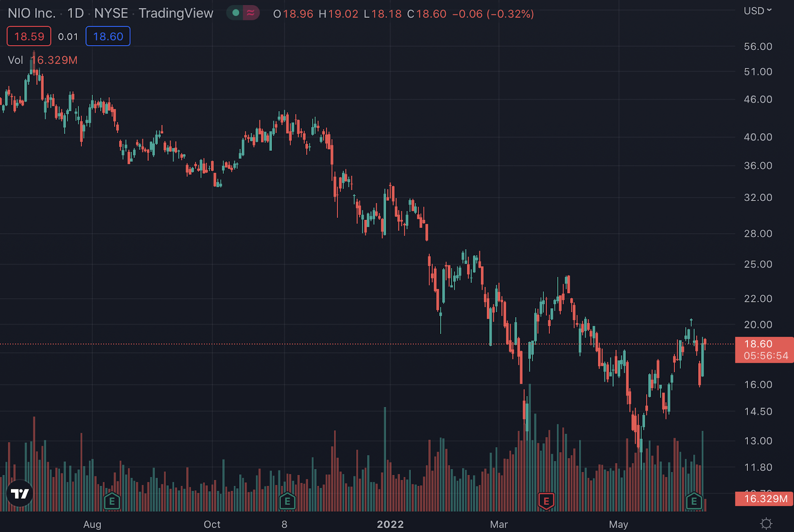
Task: Click the Aug label on the time axis
Action: (x=92, y=525)
